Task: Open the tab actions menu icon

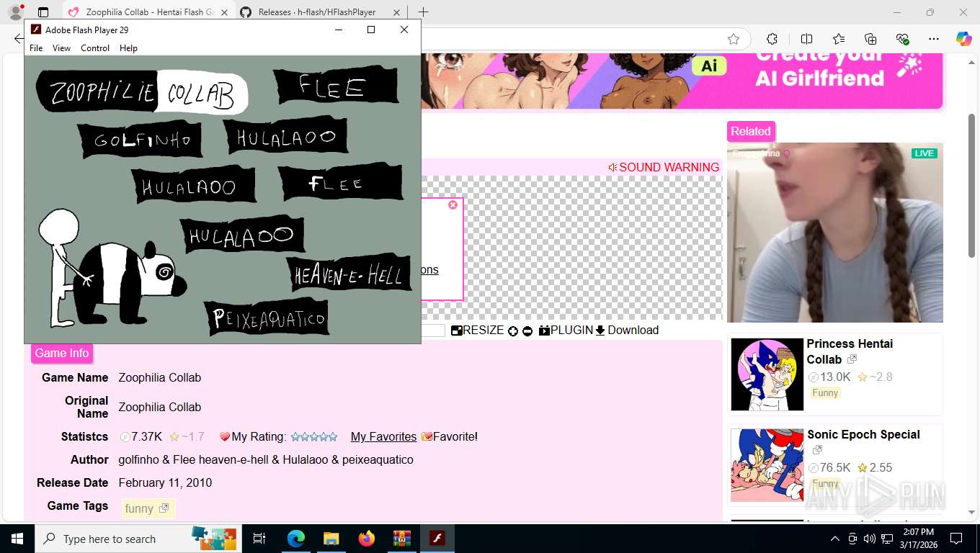Action: tap(43, 12)
